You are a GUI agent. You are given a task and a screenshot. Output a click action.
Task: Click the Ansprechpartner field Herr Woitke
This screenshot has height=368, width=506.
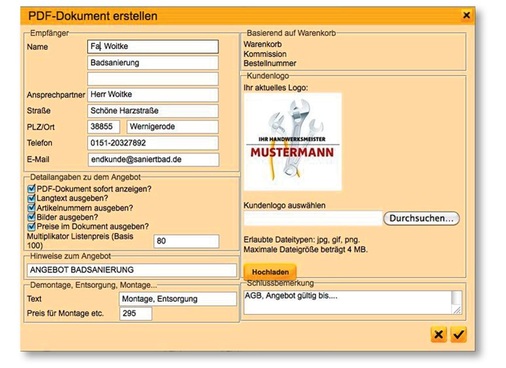coord(153,95)
